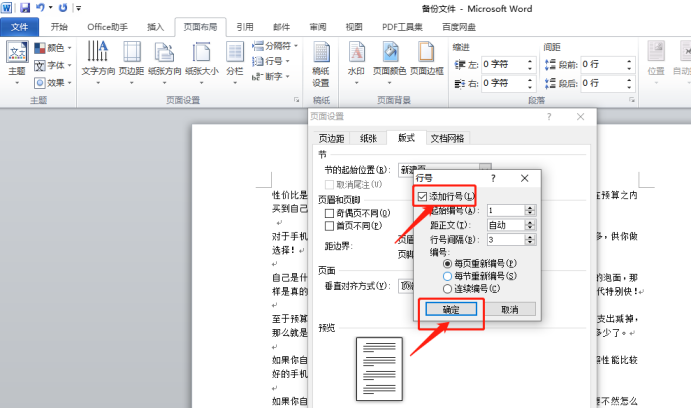Enable 奇偶页不同 checkbox
This screenshot has height=409, width=692.
pos(329,214)
